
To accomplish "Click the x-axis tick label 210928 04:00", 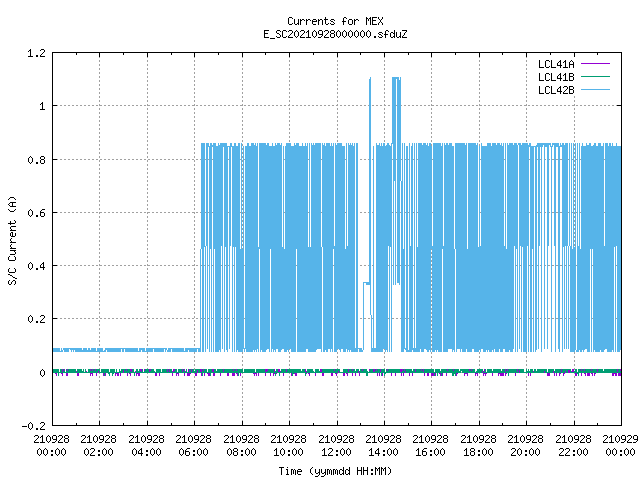I will pyautogui.click(x=146, y=446).
